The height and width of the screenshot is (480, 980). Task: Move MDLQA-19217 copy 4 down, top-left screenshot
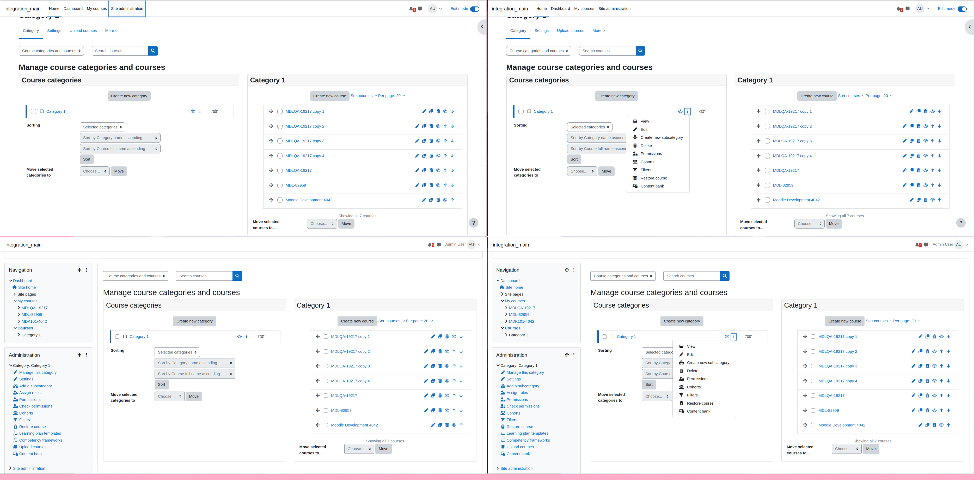(452, 156)
